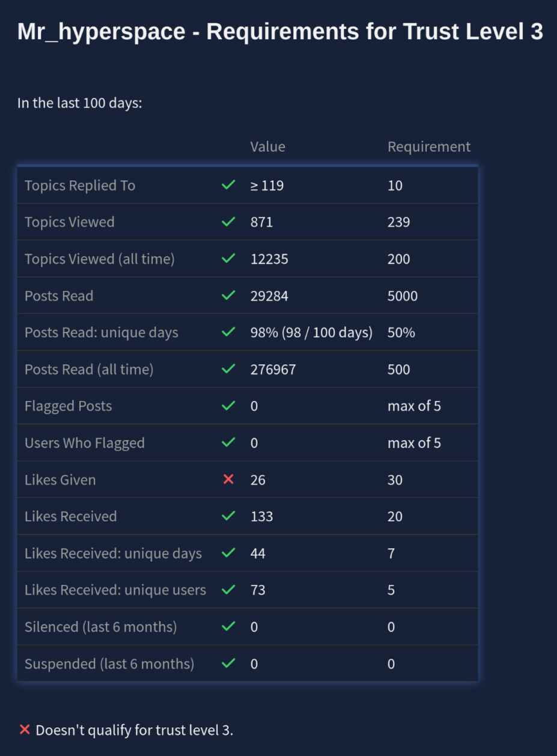The image size is (557, 756).
Task: Click the checkmark for Posts Read: unique days
Action: [228, 332]
